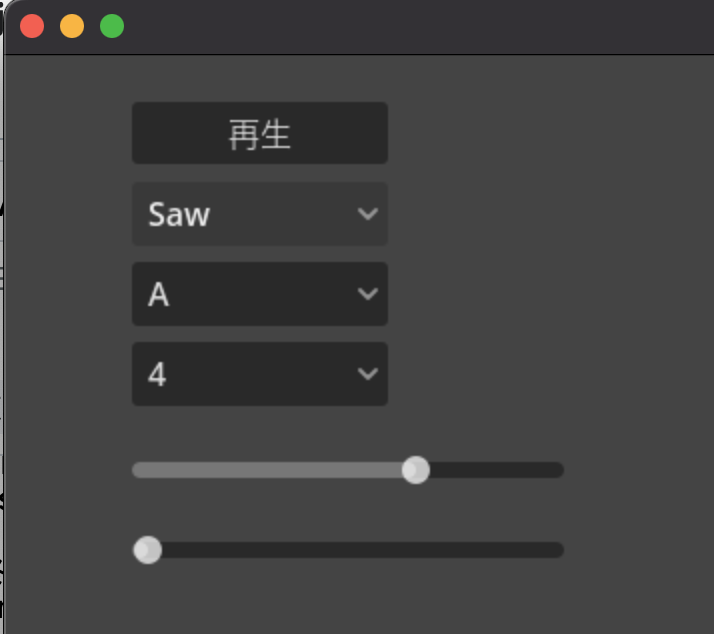Minimize the window with the yellow button
The image size is (714, 634).
72,26
